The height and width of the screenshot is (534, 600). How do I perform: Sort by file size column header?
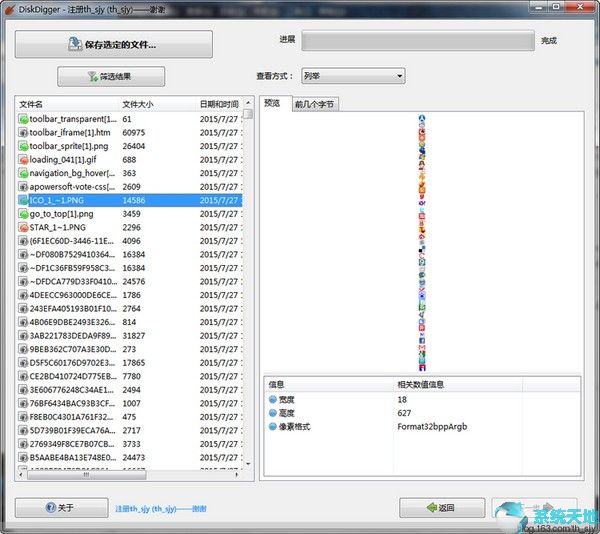pyautogui.click(x=158, y=104)
